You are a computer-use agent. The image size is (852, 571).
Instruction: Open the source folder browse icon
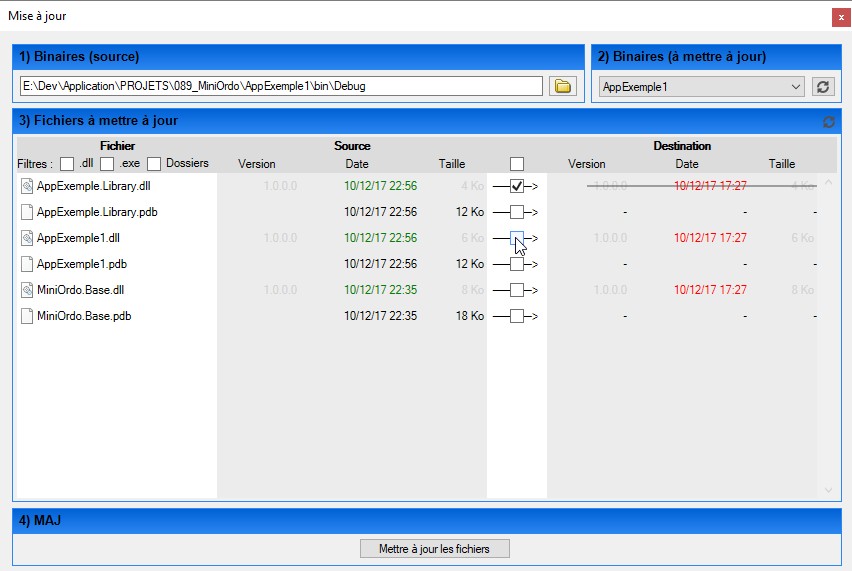tap(562, 86)
